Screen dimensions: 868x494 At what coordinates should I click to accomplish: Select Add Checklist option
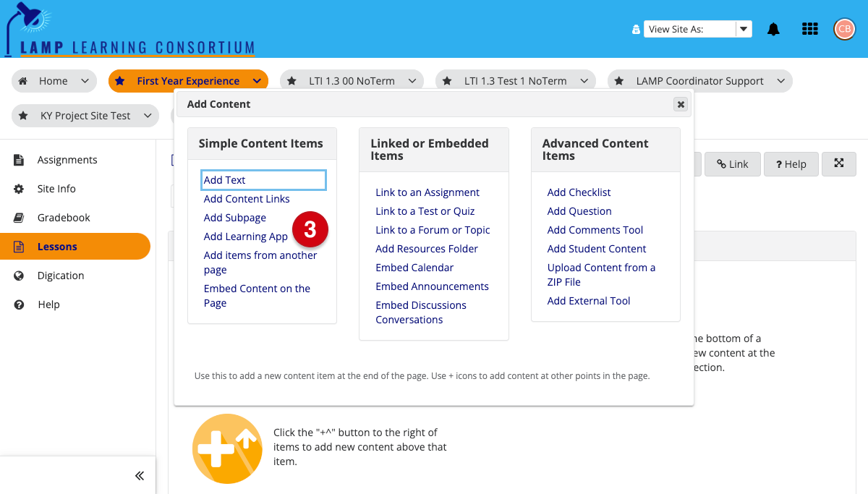coord(579,192)
